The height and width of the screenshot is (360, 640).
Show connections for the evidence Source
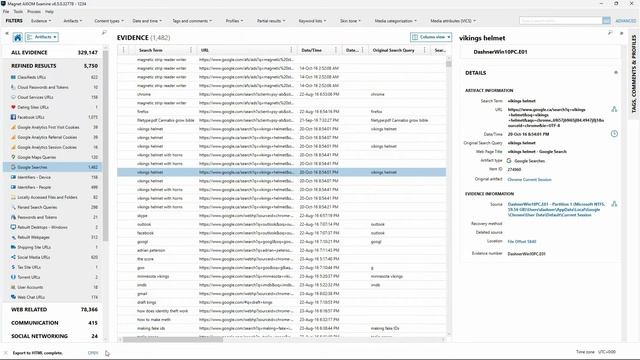(614, 204)
